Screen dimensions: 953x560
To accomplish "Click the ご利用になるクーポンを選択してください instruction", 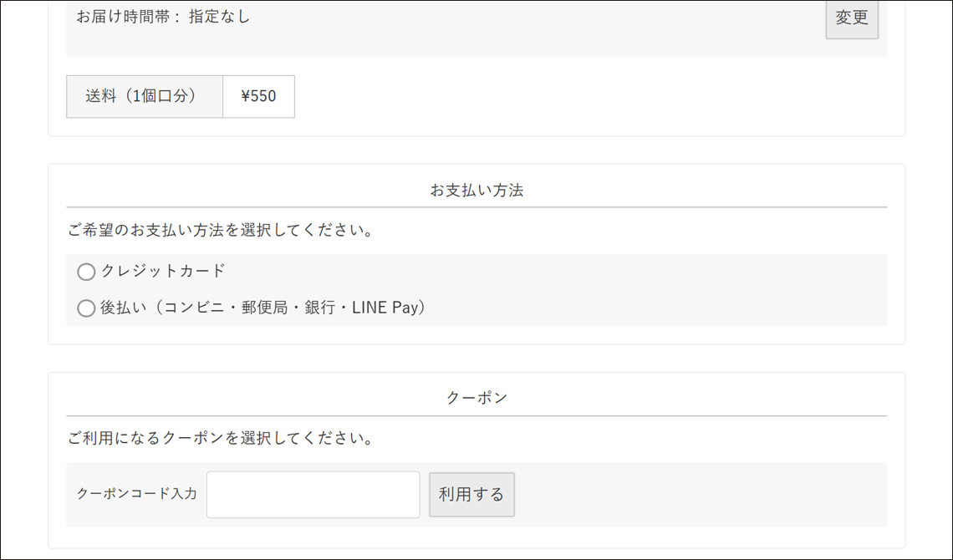I will [x=221, y=438].
